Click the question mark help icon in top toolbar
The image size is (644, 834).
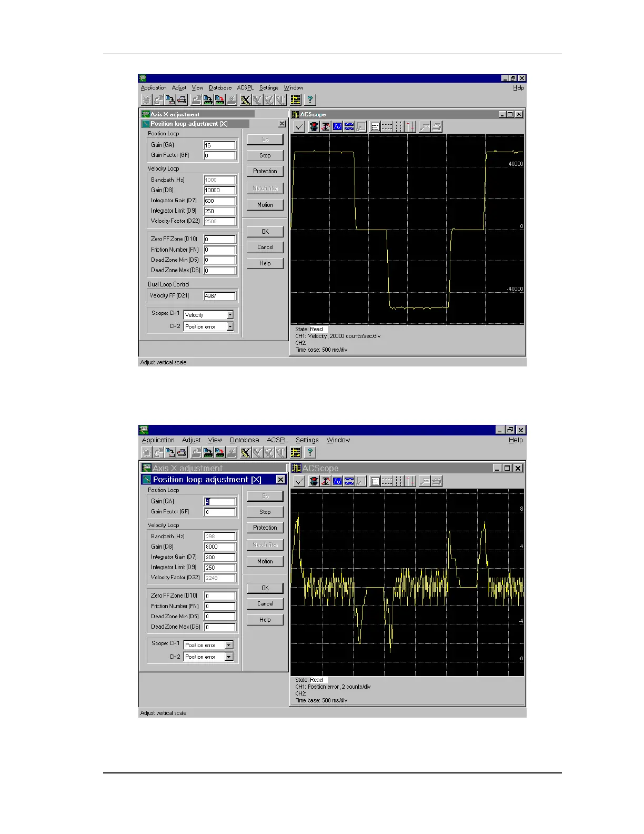point(310,100)
